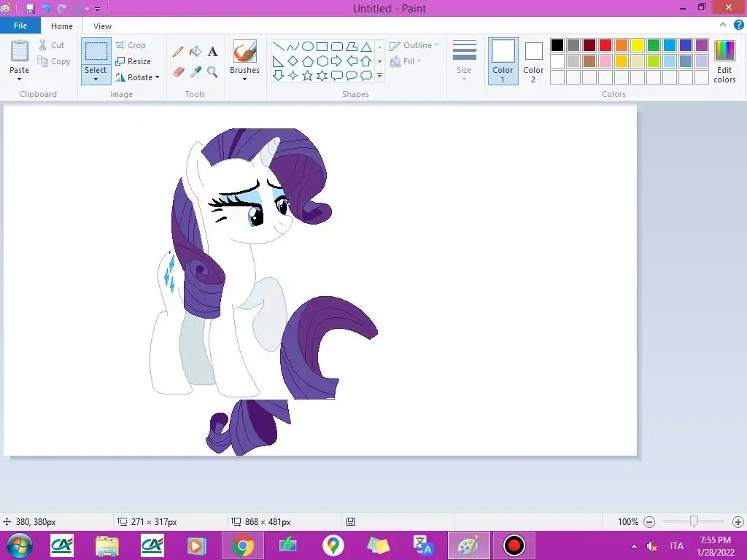The width and height of the screenshot is (747, 560).
Task: Select the Fill with color bucket tool
Action: pos(196,52)
